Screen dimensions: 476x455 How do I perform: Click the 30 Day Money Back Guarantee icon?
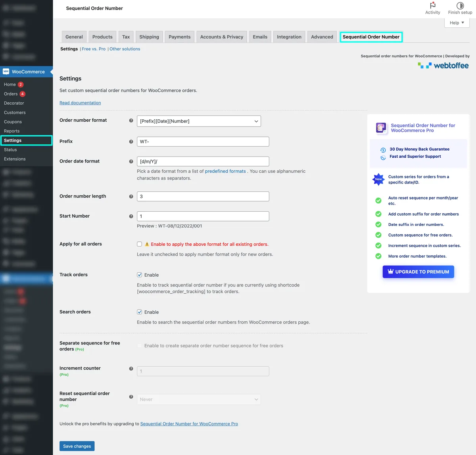click(383, 150)
